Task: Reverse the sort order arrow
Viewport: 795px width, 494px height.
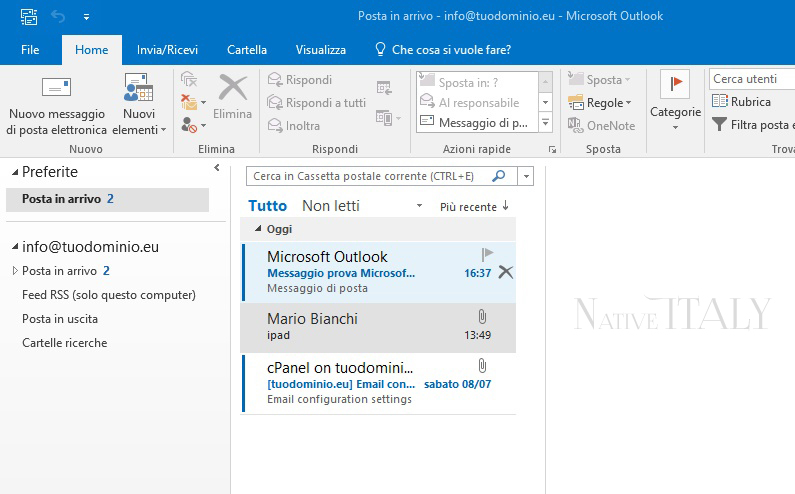Action: pyautogui.click(x=505, y=206)
